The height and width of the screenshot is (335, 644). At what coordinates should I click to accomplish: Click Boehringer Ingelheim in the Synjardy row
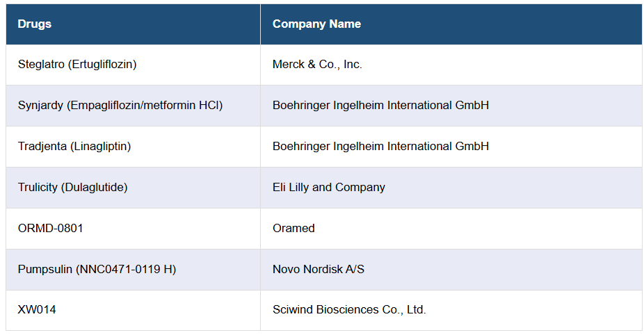pyautogui.click(x=380, y=106)
